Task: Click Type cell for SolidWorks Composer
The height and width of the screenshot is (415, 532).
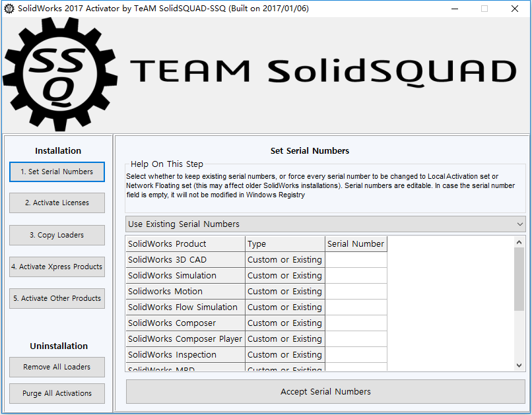Action: click(x=285, y=323)
